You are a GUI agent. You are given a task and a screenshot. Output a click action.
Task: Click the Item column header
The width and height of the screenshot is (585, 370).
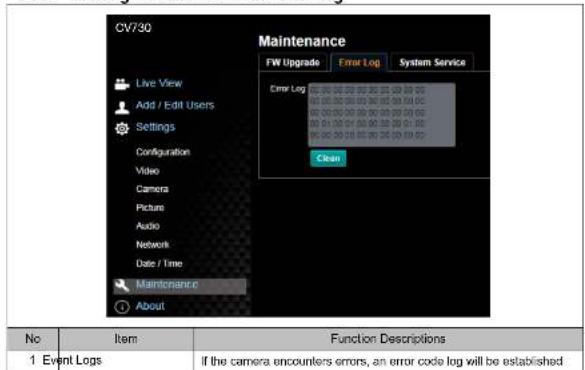pos(126,339)
